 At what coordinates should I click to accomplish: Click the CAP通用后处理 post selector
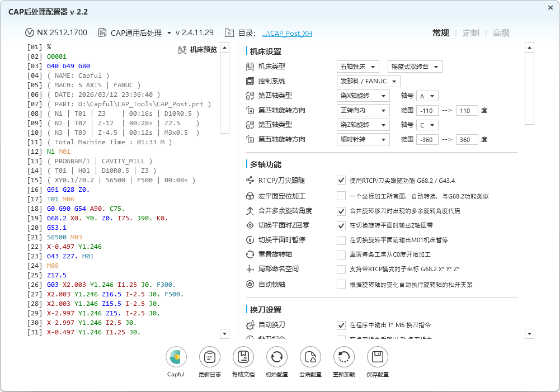[x=134, y=33]
